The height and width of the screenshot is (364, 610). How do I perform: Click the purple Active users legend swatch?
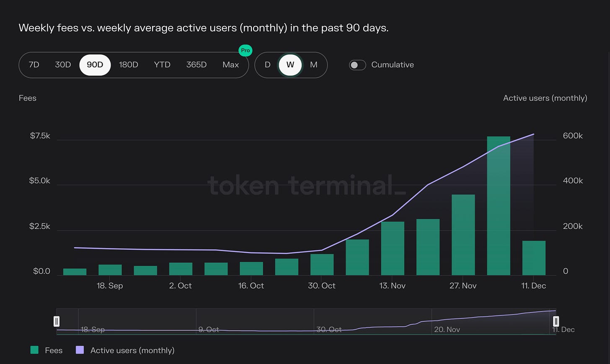coord(80,350)
